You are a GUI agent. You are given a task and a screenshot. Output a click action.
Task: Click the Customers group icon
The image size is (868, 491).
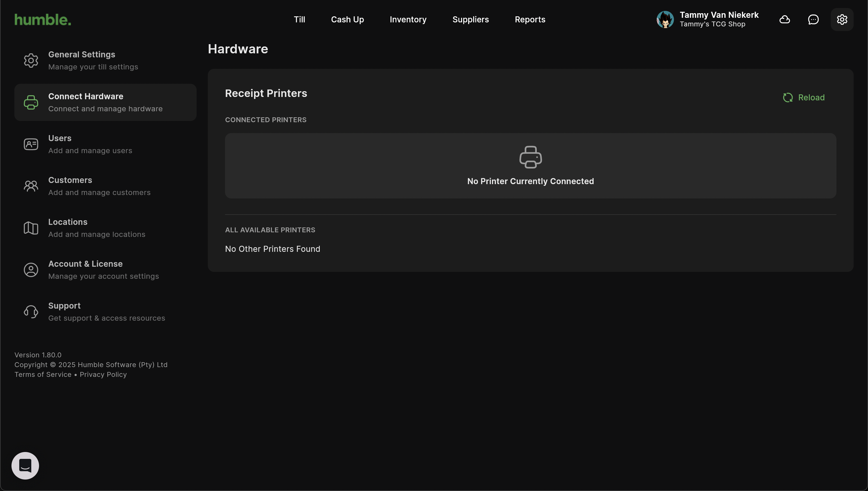pos(31,186)
